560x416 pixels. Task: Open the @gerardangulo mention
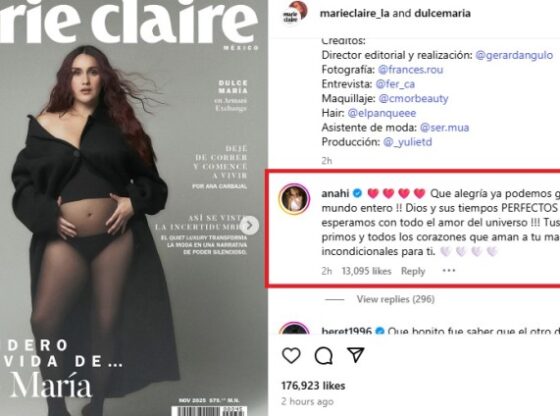[514, 55]
